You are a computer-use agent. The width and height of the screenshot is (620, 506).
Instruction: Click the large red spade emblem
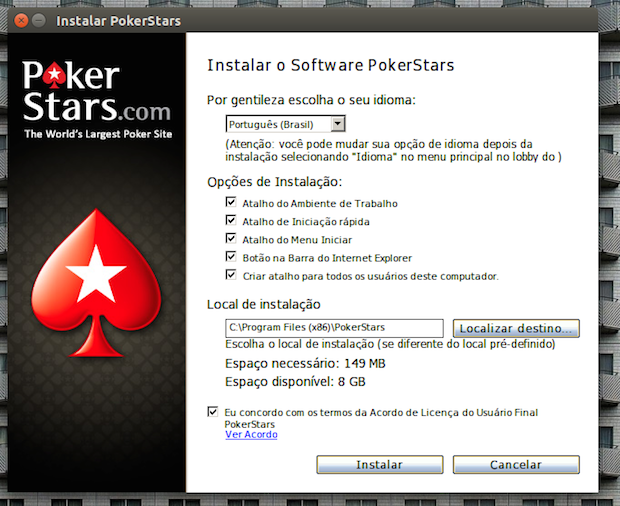[96, 283]
